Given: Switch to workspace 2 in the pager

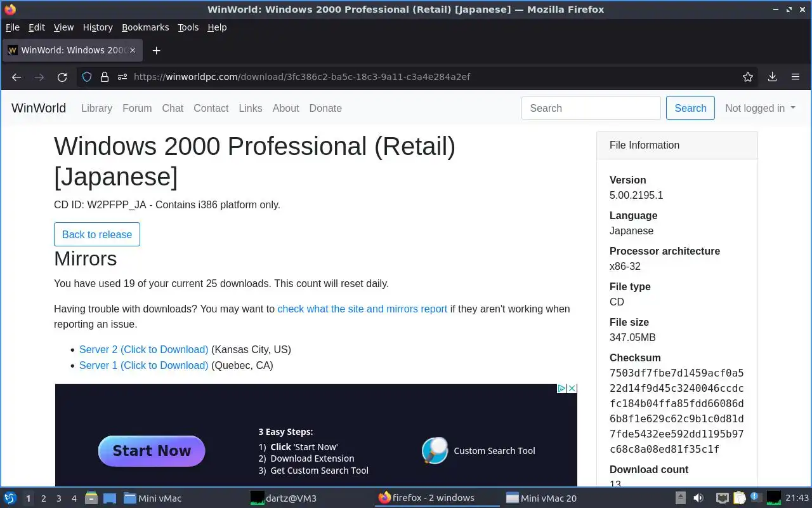Looking at the screenshot, I should [43, 498].
